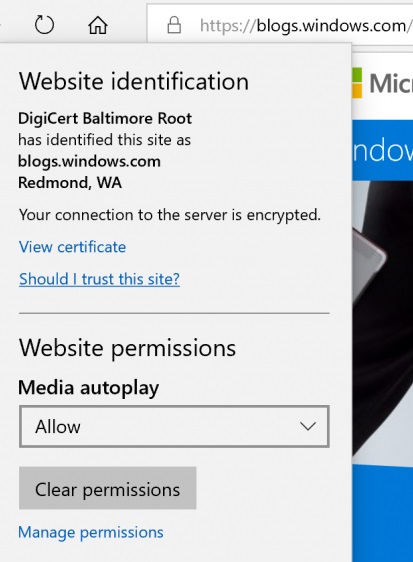413x562 pixels.
Task: Go to the Home page icon
Action: [98, 25]
